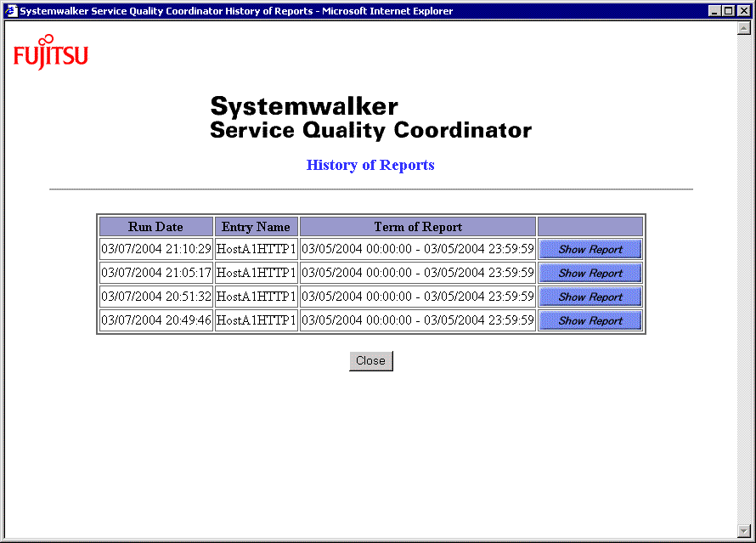Click the report term in the 20:49:46 row

[418, 320]
